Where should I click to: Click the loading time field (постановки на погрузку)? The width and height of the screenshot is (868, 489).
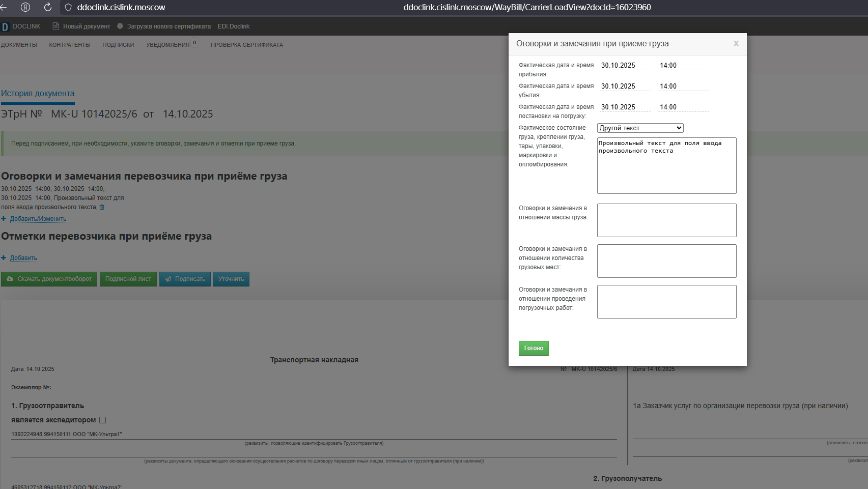click(x=683, y=107)
